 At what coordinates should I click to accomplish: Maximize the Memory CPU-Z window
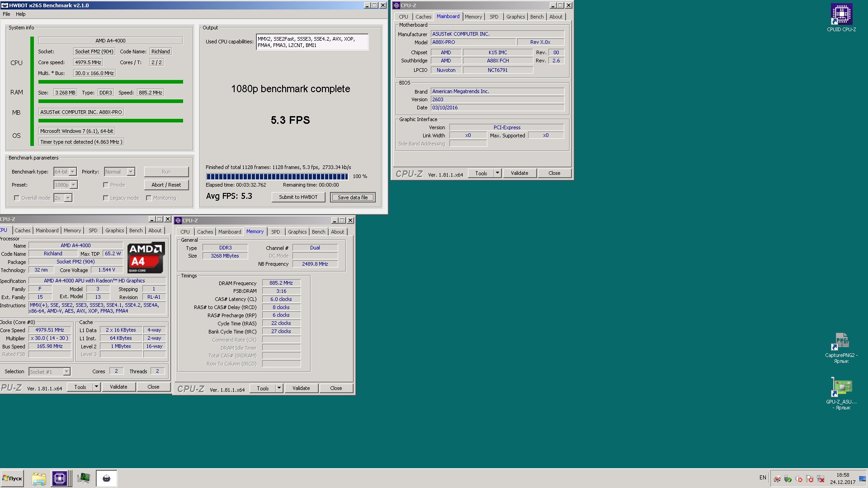point(342,221)
